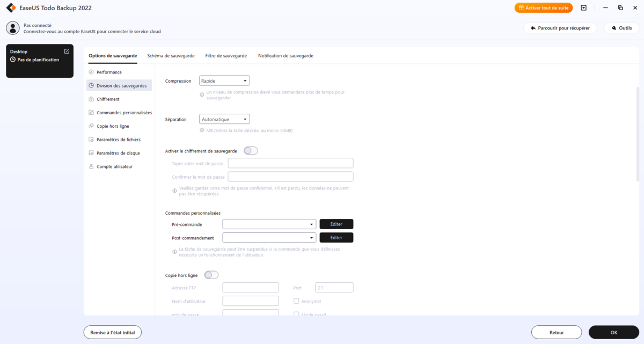The width and height of the screenshot is (644, 344).
Task: Click the Port input field
Action: tap(334, 288)
